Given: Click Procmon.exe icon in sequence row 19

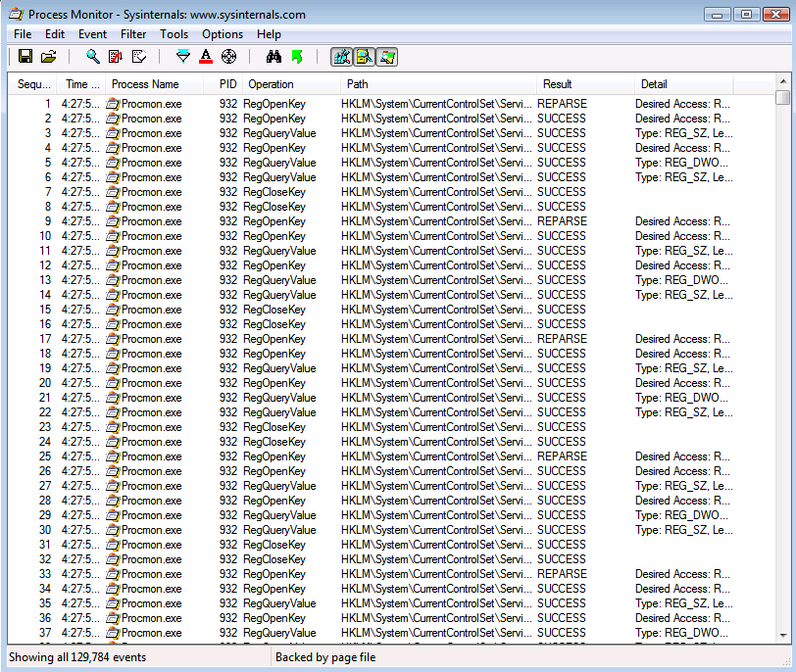Looking at the screenshot, I should click(113, 368).
